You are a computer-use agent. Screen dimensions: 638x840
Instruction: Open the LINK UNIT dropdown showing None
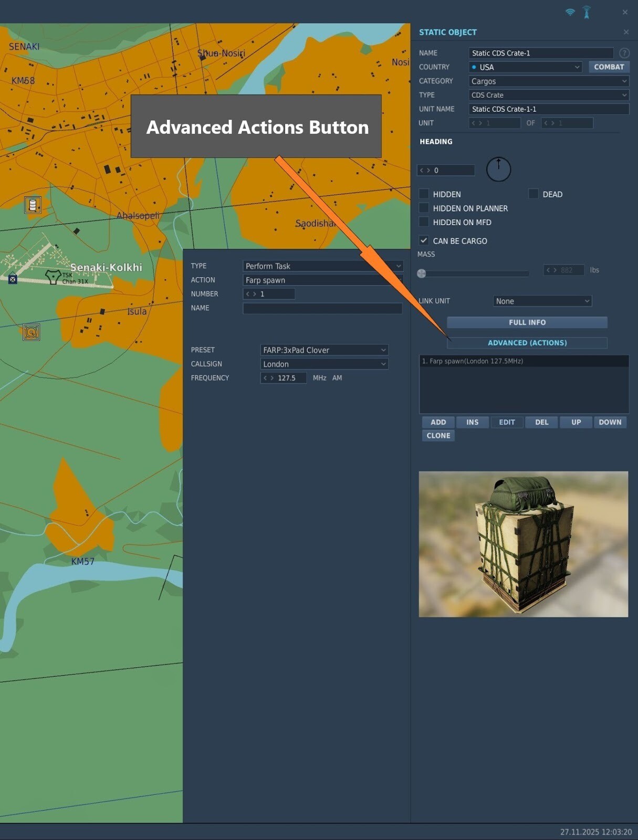coord(542,301)
